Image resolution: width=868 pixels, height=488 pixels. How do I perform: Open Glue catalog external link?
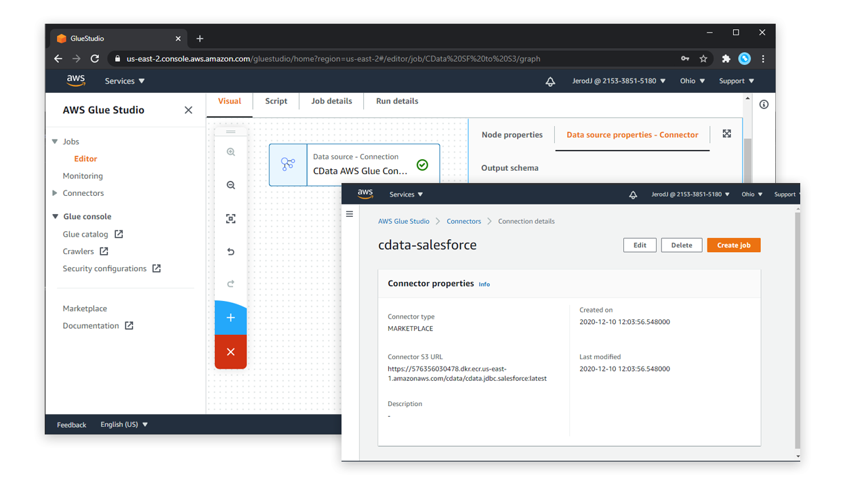[93, 234]
